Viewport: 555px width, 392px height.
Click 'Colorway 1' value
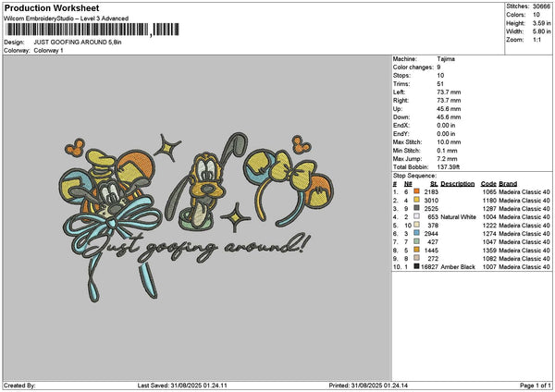coord(48,51)
